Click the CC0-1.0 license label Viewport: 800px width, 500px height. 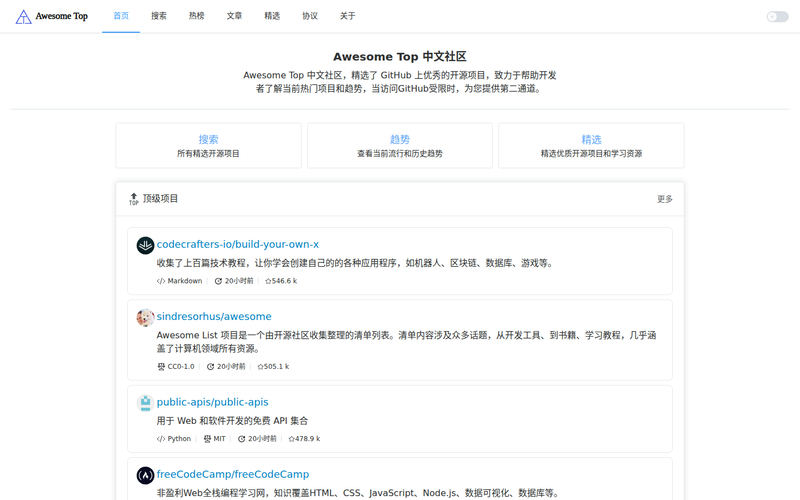tap(181, 366)
